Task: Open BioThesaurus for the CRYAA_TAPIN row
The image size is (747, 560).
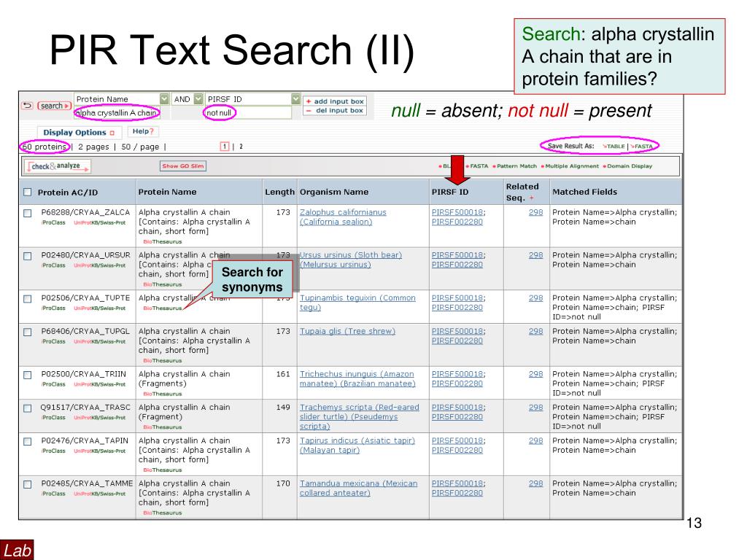Action: pyautogui.click(x=163, y=470)
